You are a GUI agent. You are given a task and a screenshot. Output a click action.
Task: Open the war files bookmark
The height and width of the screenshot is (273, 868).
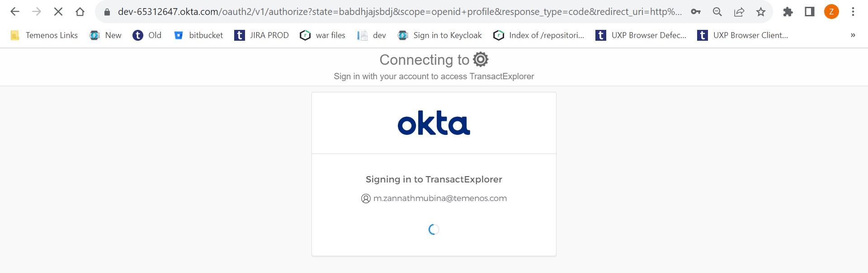coord(322,35)
